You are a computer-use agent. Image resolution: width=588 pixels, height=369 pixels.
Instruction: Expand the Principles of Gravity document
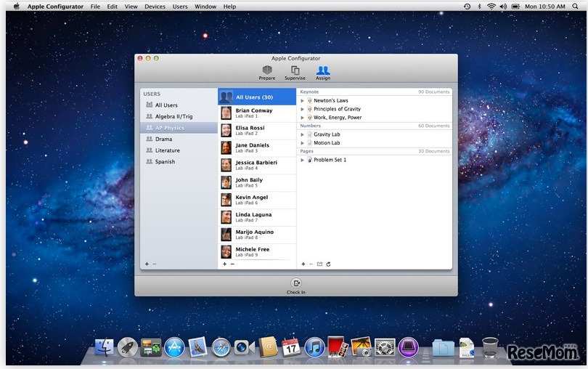pyautogui.click(x=302, y=109)
